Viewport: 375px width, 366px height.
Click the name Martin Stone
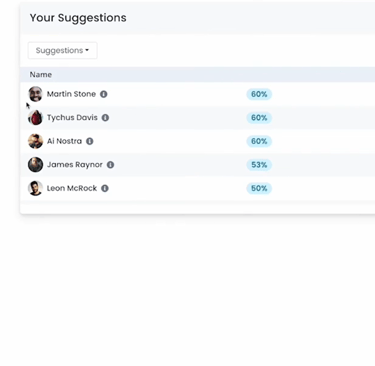(x=71, y=94)
